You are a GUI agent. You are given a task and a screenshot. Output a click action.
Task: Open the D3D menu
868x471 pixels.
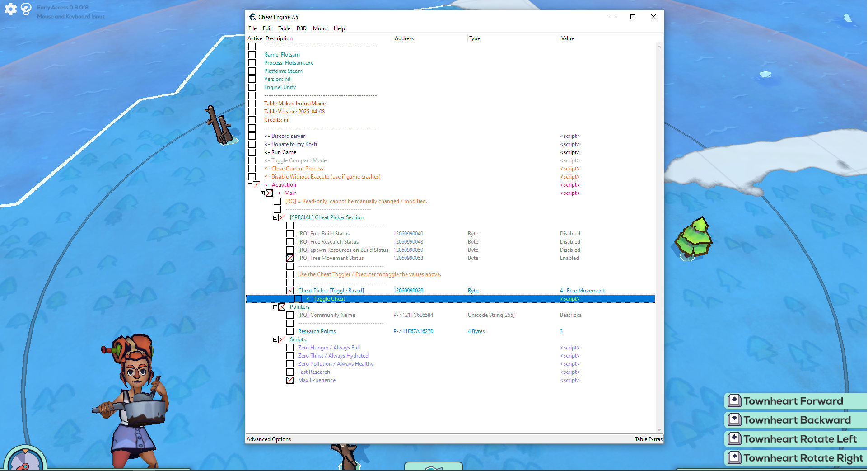click(302, 28)
